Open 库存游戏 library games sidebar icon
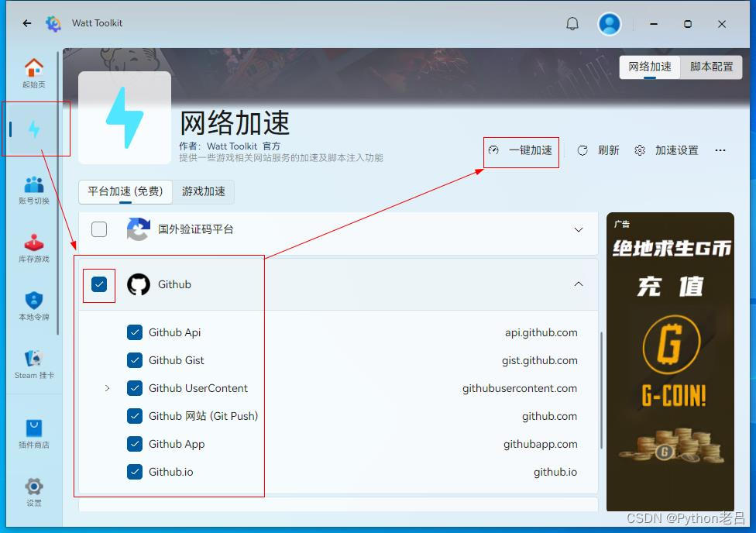The width and height of the screenshot is (756, 533). (x=34, y=248)
